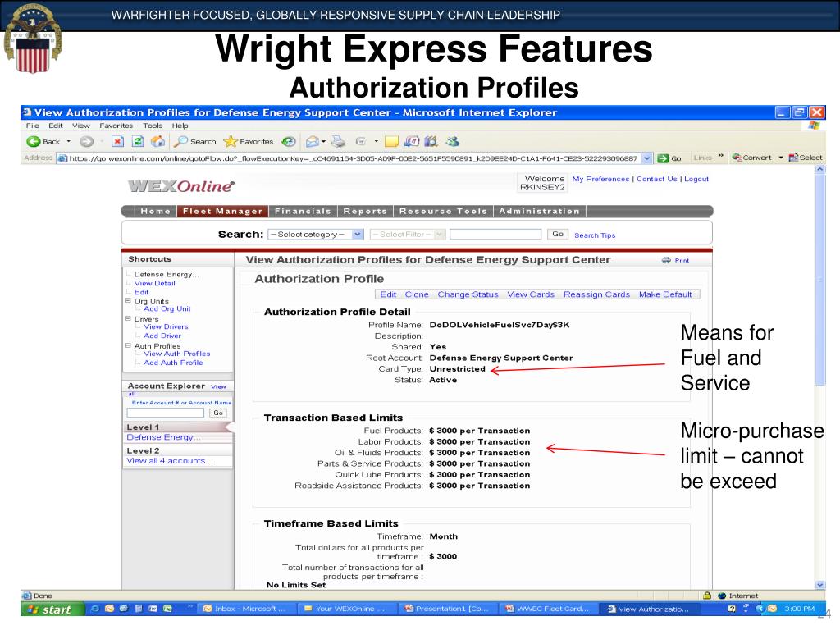This screenshot has width=840, height=630.
Task: Click the Clone profile link
Action: [x=417, y=294]
